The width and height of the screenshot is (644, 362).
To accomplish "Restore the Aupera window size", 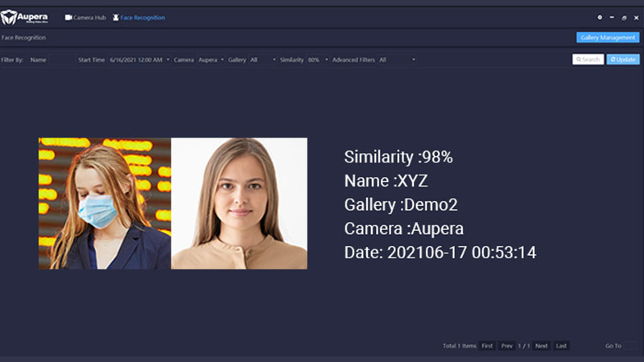I will pyautogui.click(x=624, y=18).
